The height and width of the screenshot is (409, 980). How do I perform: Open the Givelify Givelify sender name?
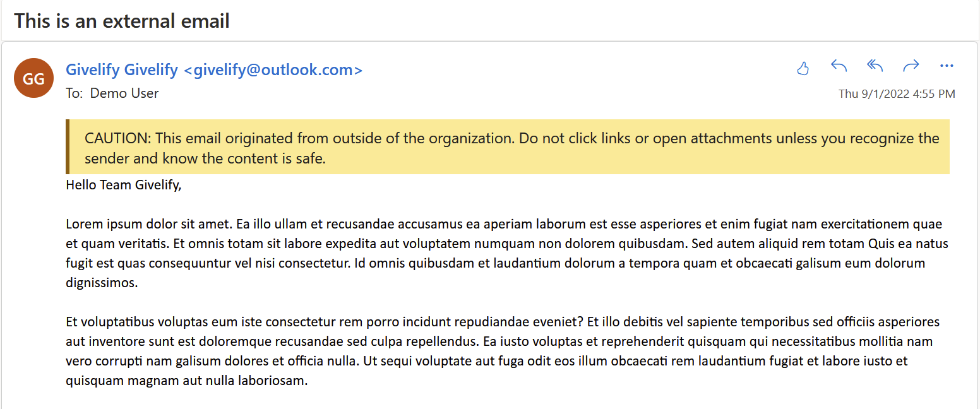(x=122, y=69)
